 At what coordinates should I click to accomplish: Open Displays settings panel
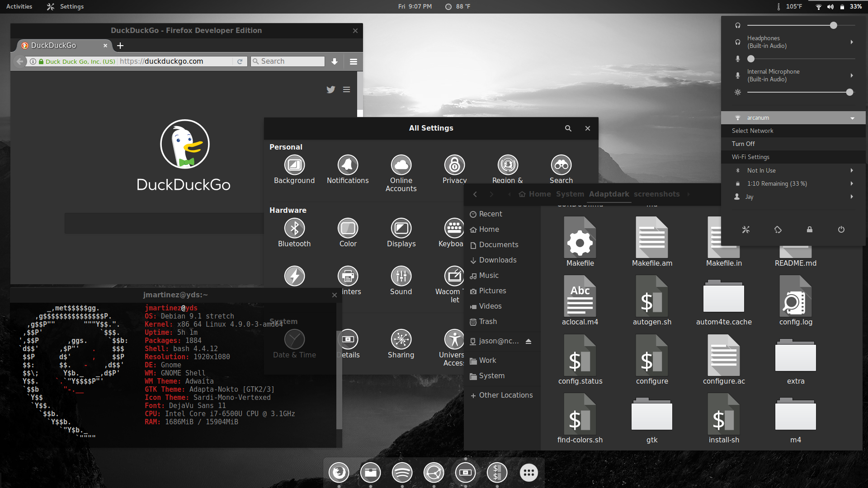coord(401,233)
